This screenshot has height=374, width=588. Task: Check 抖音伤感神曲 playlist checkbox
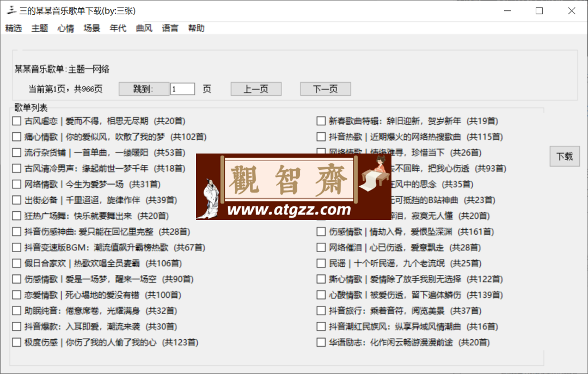coord(16,231)
